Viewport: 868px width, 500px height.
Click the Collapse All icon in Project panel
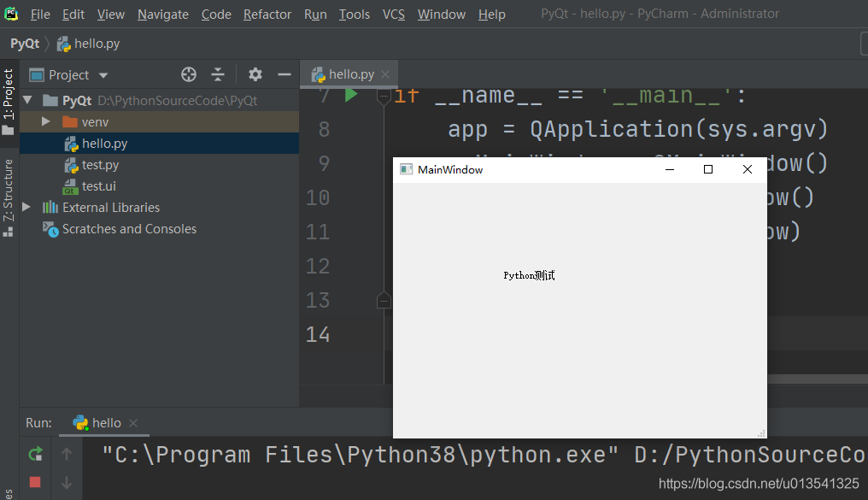[x=218, y=74]
